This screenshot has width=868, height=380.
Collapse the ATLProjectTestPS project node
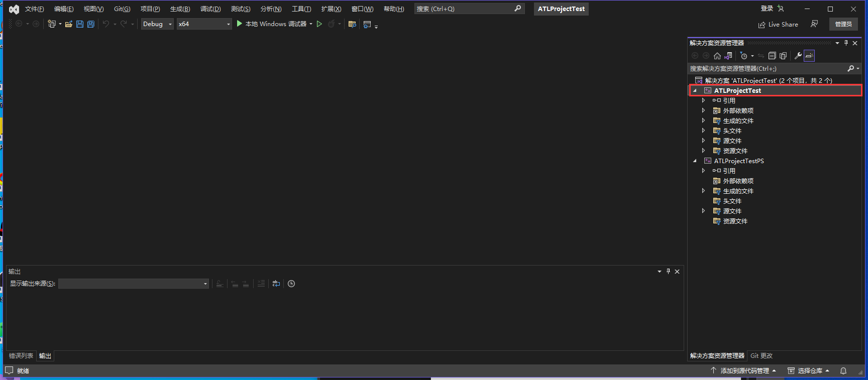(695, 161)
